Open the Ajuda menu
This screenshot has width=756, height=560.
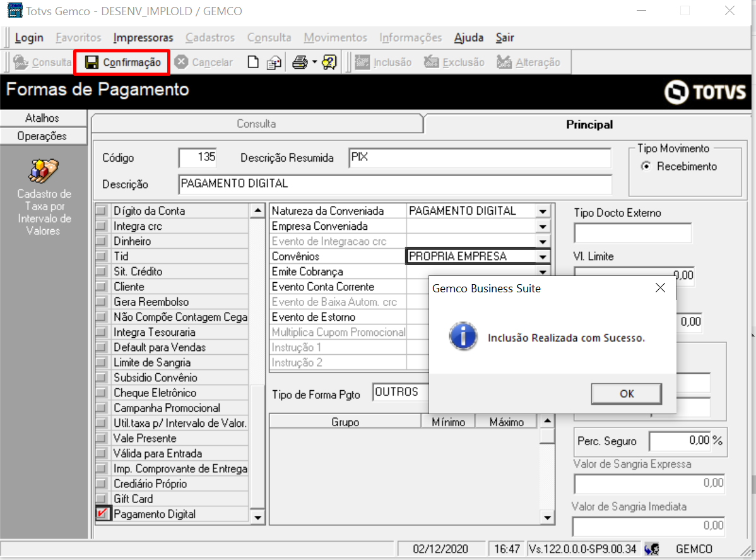click(x=469, y=38)
